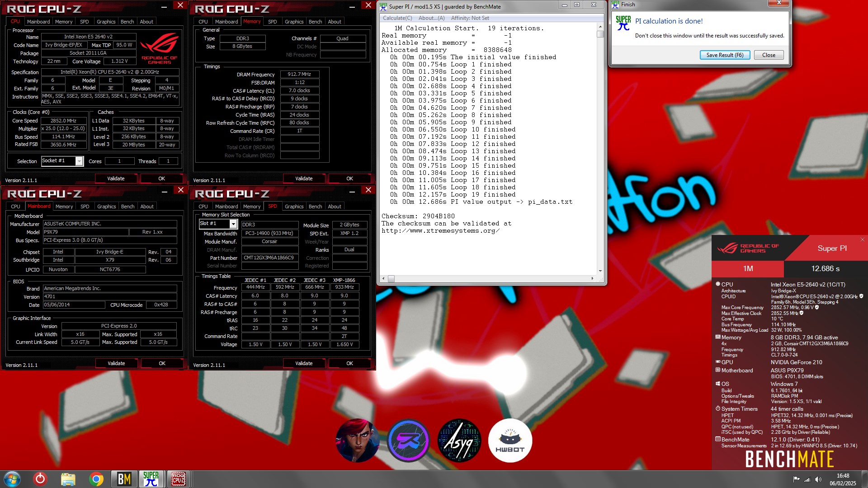Viewport: 868px width, 488px height.
Task: Activate the Super PI taskbar icon
Action: (x=151, y=479)
